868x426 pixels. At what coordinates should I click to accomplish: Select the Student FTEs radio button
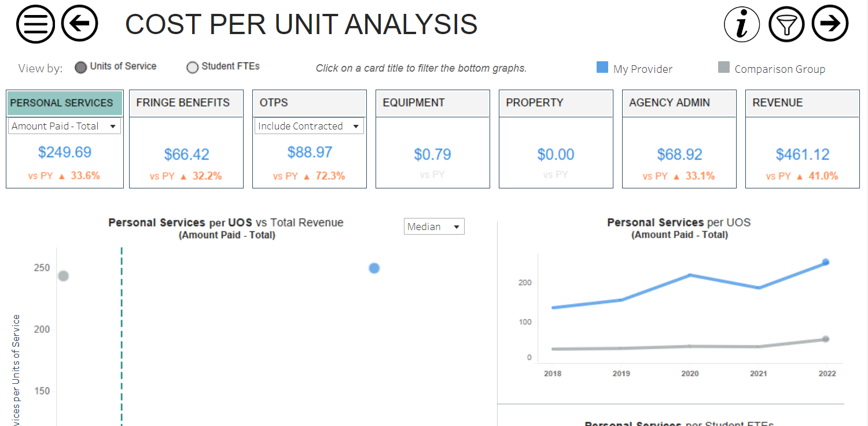[x=193, y=68]
